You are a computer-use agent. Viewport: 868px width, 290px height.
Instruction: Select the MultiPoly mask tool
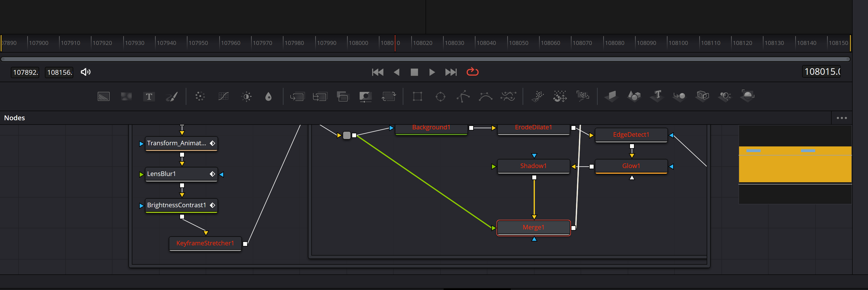click(x=508, y=97)
